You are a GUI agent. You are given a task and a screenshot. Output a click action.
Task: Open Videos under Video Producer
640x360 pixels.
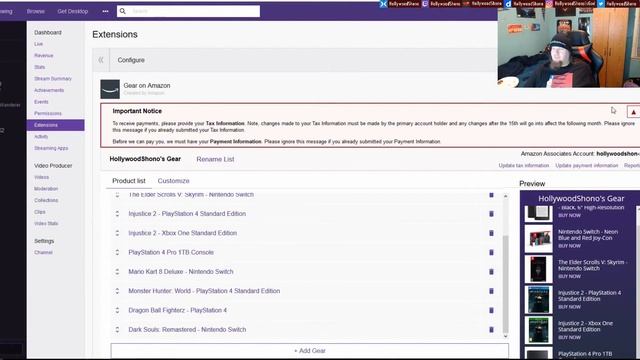coord(41,177)
